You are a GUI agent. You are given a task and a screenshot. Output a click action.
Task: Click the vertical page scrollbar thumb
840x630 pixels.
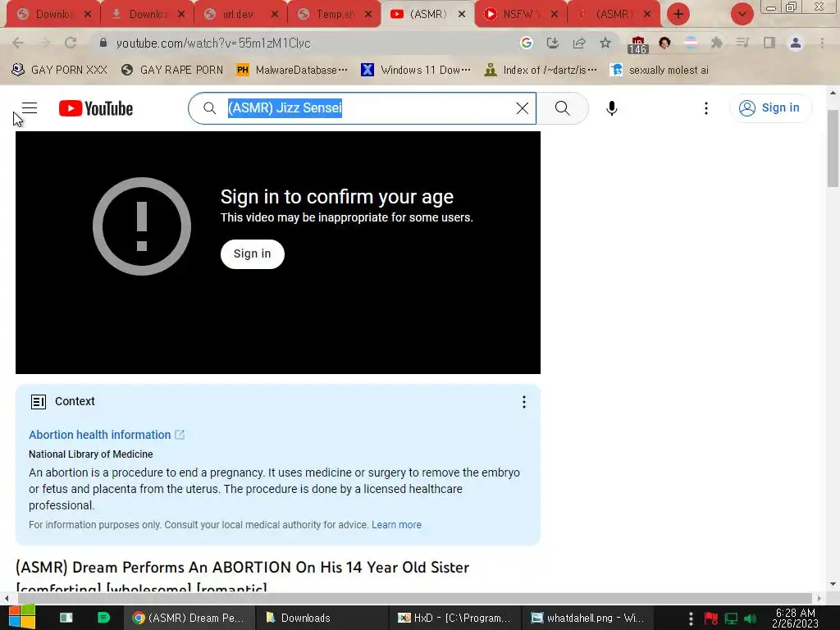(x=833, y=148)
